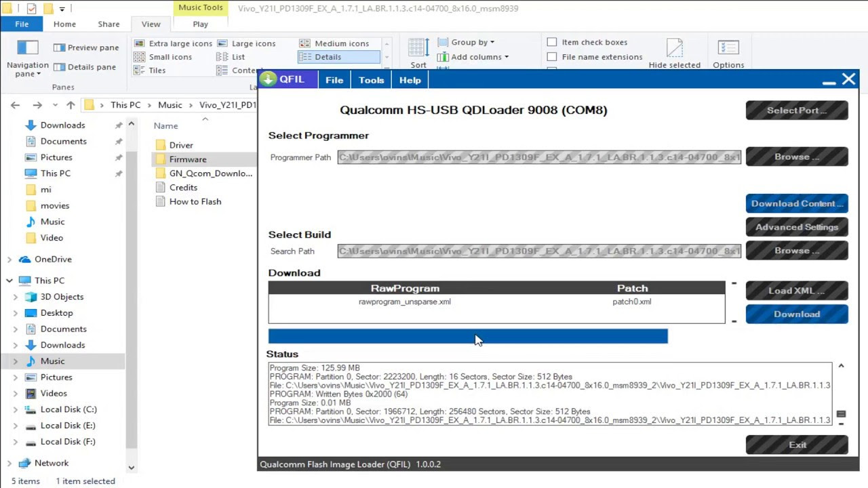Viewport: 868px width, 488px height.
Task: Go back in Explorer navigation
Action: [x=16, y=105]
